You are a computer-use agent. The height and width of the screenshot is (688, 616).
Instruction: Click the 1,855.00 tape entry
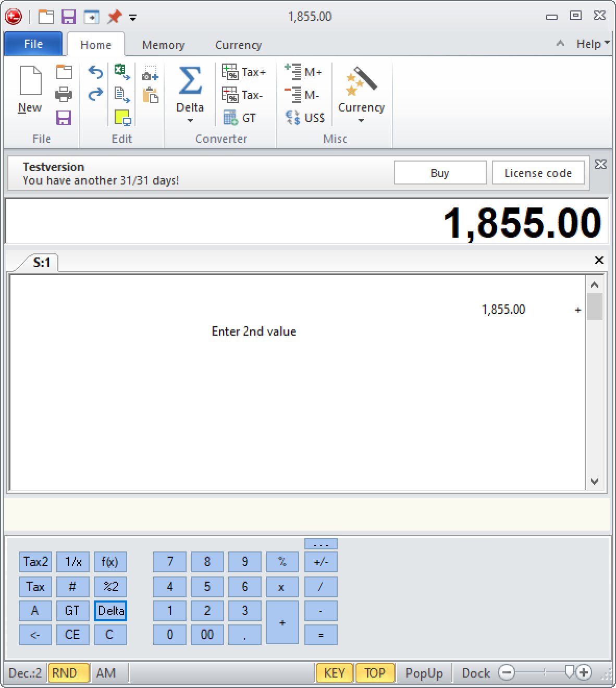503,310
